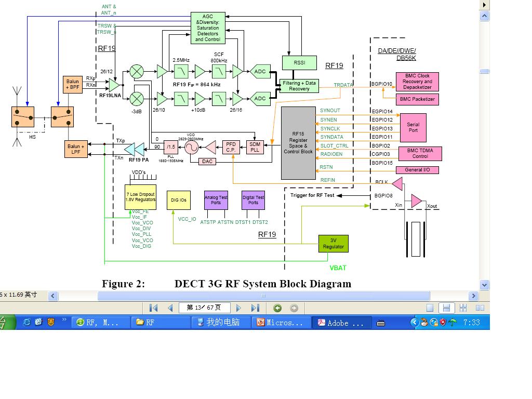Expand hidden system tray icons arrow
Image resolution: width=532 pixels, height=399 pixels.
point(414,322)
